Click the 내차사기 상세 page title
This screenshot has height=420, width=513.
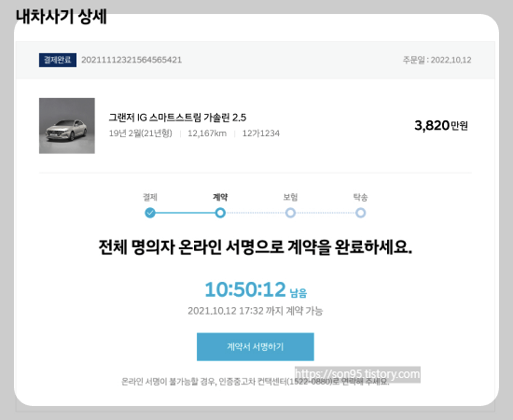(x=62, y=17)
